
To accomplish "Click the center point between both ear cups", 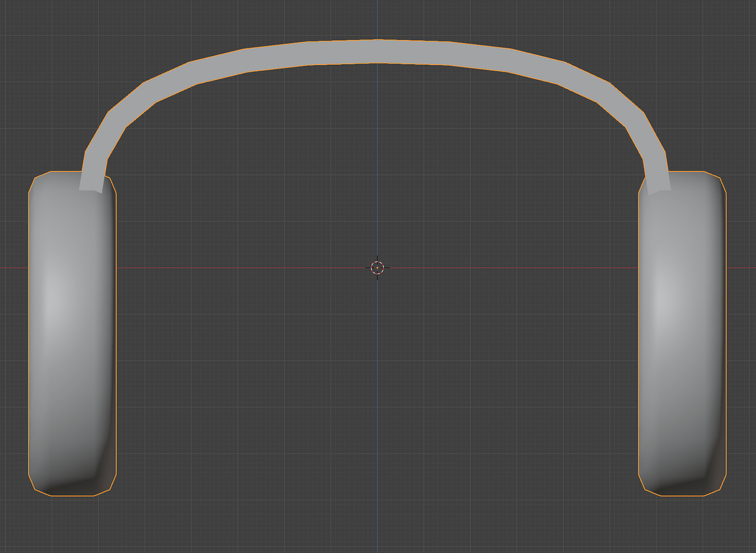I will click(x=378, y=332).
